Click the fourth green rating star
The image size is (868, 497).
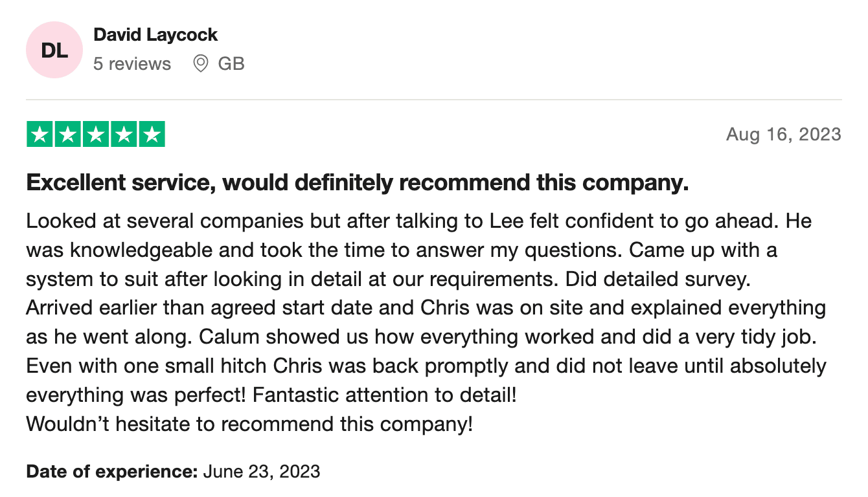coord(124,134)
